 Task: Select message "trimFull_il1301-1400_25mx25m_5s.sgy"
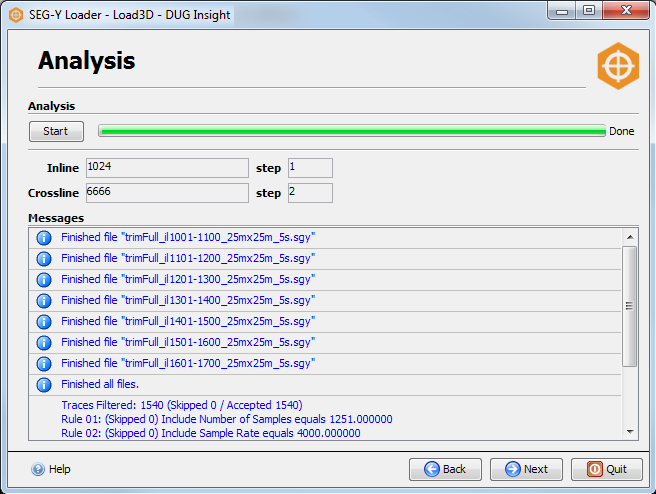coord(325,301)
